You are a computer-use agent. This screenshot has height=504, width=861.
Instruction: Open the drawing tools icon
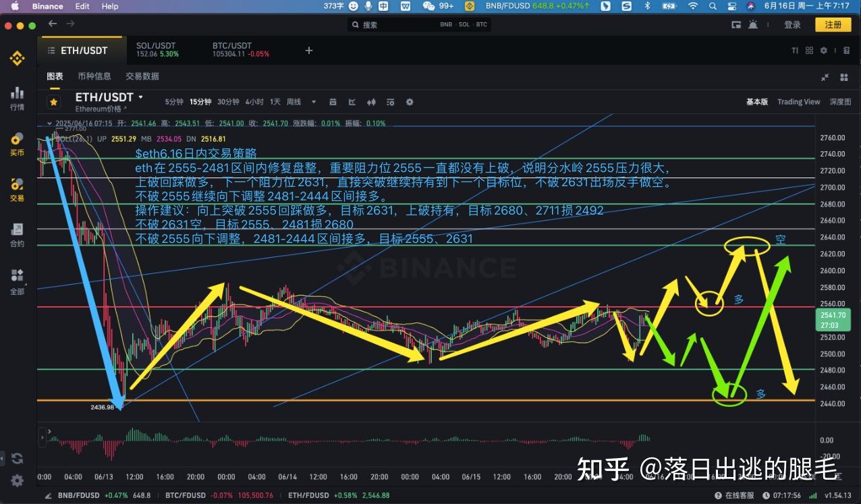coord(352,103)
